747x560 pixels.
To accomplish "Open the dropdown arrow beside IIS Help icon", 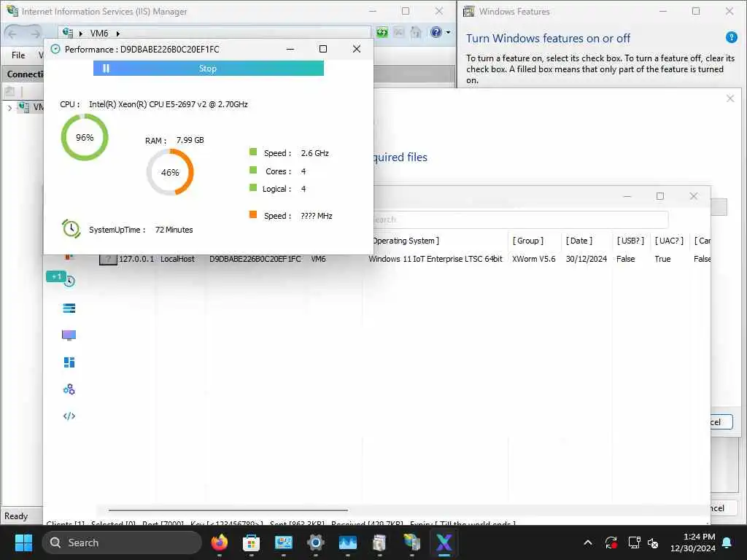I will pyautogui.click(x=449, y=32).
